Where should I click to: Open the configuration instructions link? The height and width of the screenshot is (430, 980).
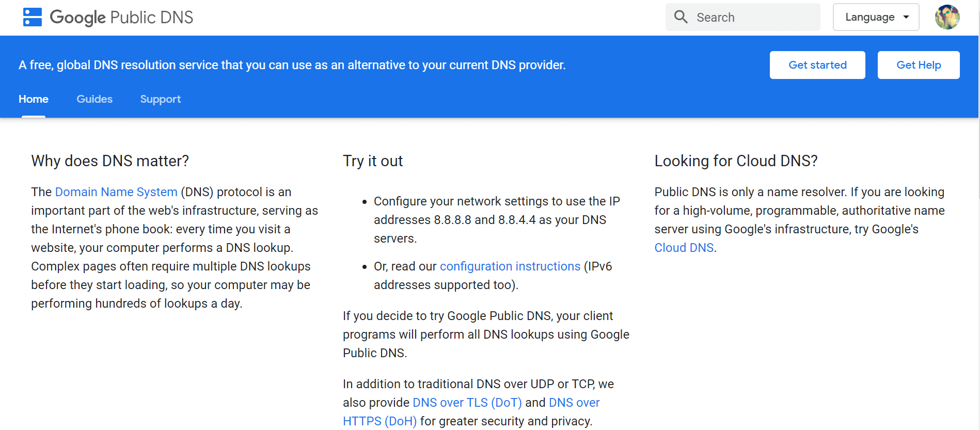510,266
